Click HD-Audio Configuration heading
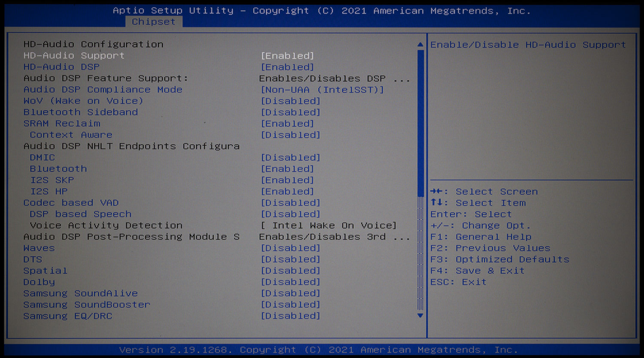The height and width of the screenshot is (358, 644). 93,44
